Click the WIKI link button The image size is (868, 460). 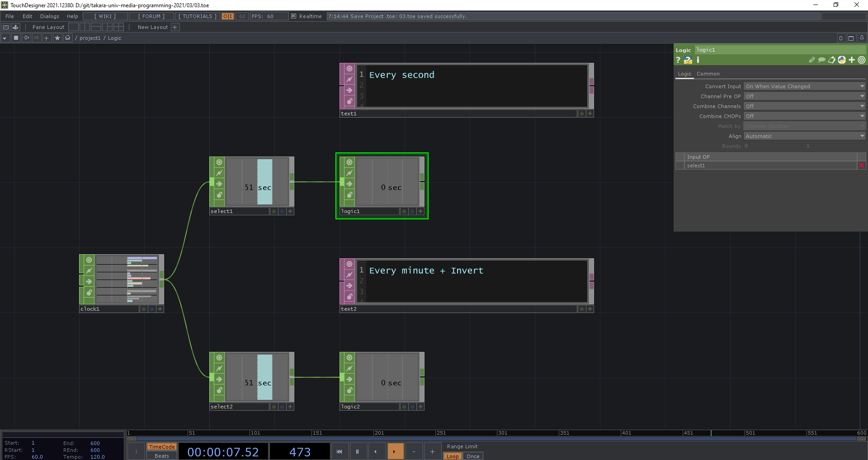[105, 16]
